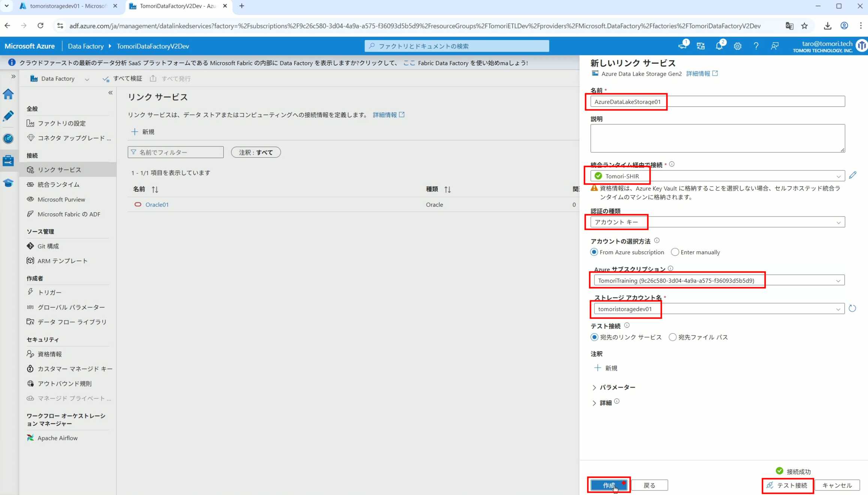Open the notifications bell icon

pyautogui.click(x=719, y=46)
